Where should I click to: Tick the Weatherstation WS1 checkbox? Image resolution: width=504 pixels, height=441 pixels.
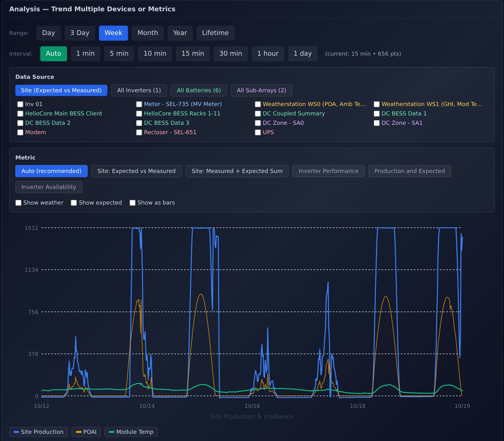(377, 104)
